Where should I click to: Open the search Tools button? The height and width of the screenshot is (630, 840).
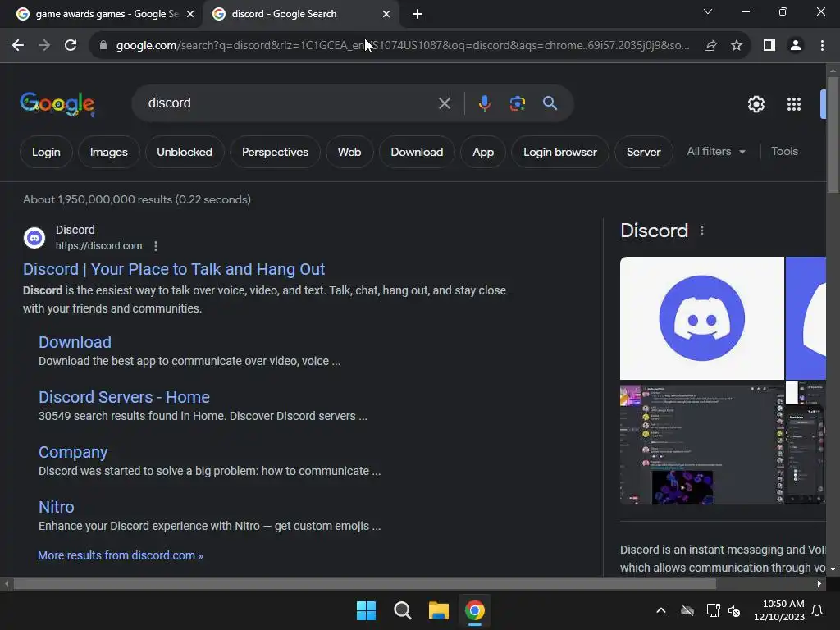(784, 152)
